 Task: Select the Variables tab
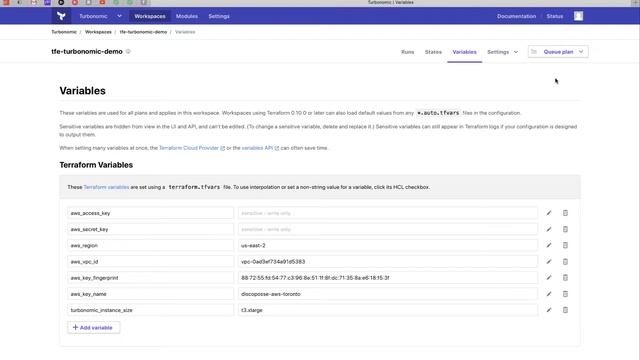point(464,52)
